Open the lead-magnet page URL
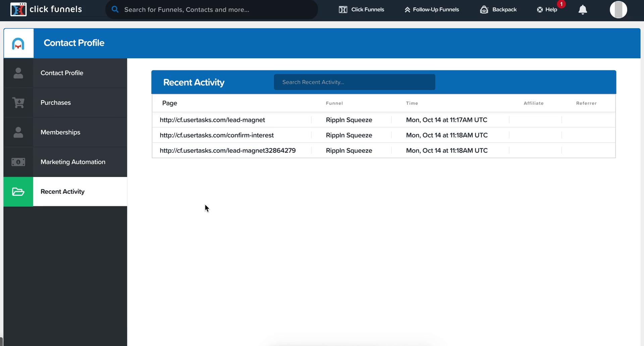This screenshot has height=346, width=644. coord(212,120)
